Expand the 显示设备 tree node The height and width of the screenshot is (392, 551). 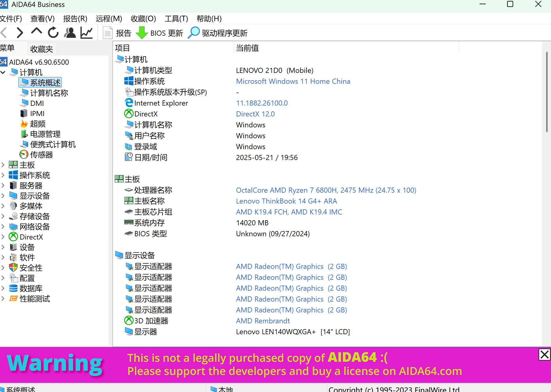pos(3,196)
